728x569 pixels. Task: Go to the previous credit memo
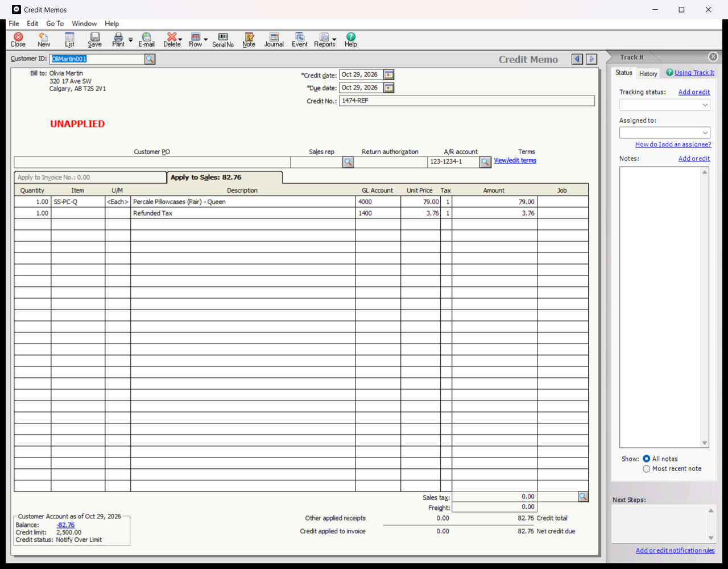(x=577, y=59)
